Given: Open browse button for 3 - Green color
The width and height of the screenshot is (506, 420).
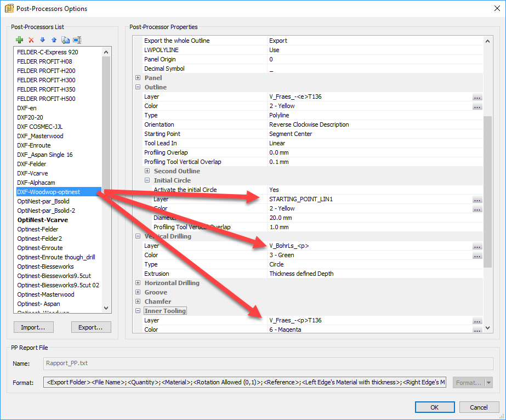Looking at the screenshot, I should tap(477, 256).
